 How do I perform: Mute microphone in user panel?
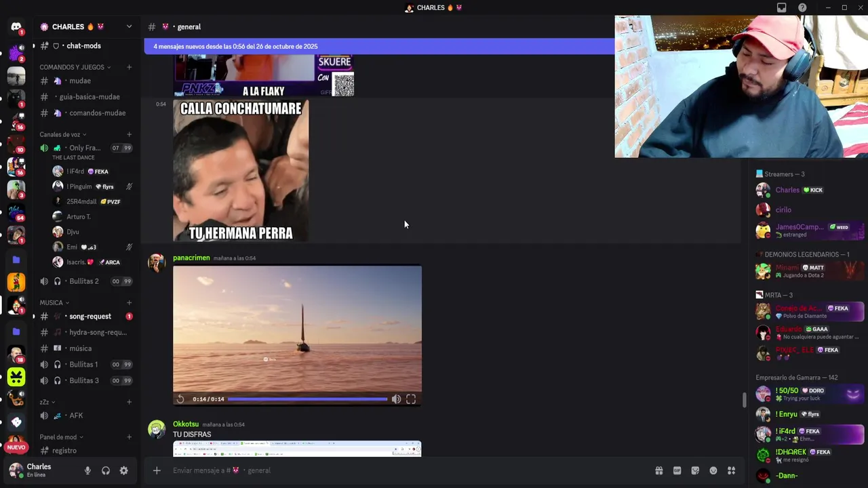pyautogui.click(x=87, y=470)
